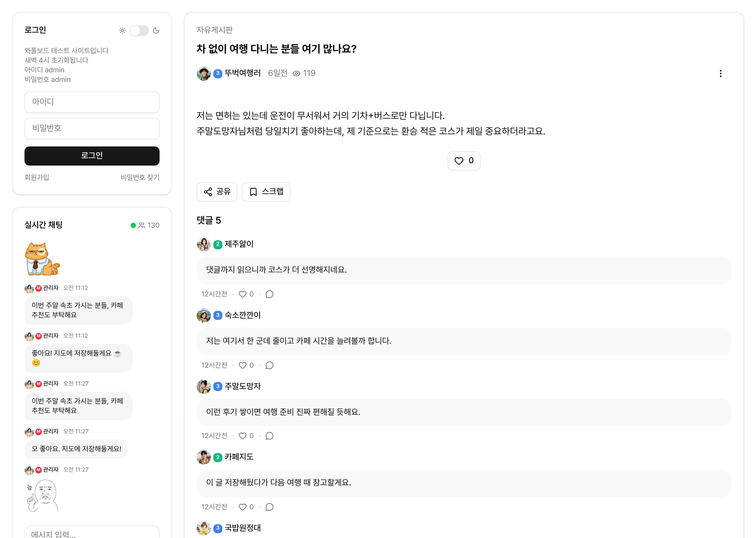Click the moon dark-mode icon
The height and width of the screenshot is (538, 756).
(x=156, y=30)
